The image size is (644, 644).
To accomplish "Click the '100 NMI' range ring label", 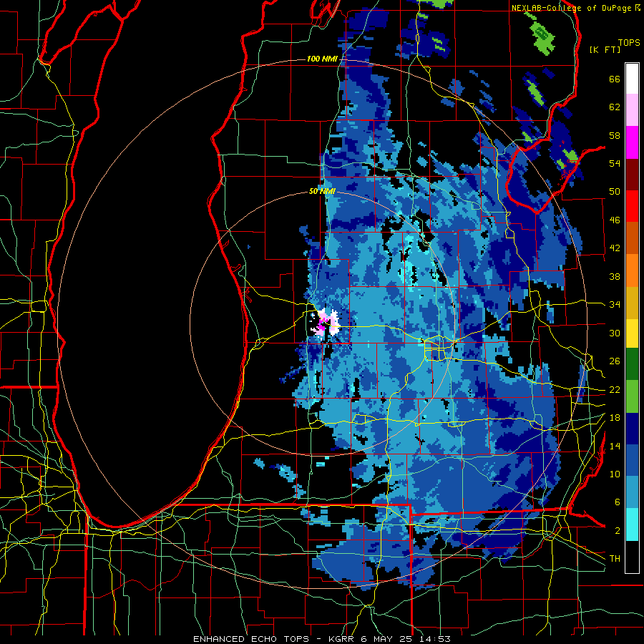I will (322, 59).
